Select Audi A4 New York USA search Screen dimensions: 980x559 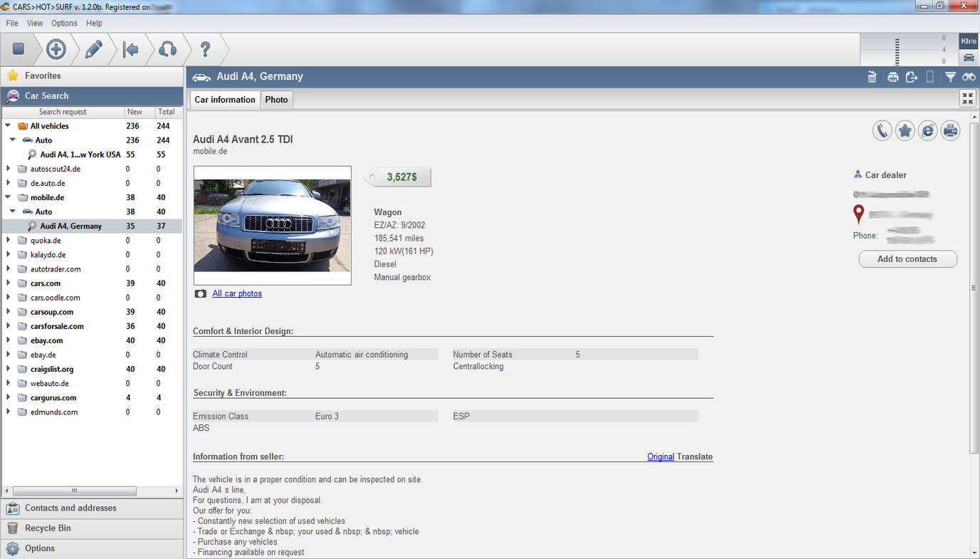pyautogui.click(x=93, y=155)
